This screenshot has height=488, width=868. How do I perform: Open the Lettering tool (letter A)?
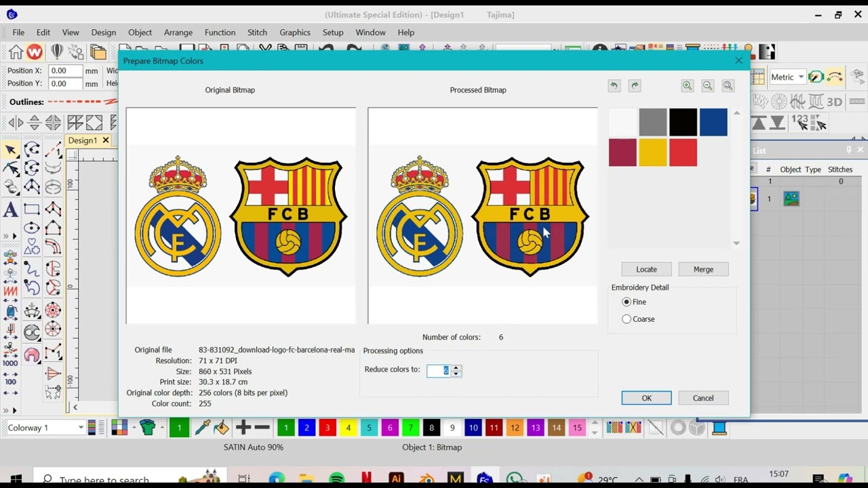coord(11,210)
